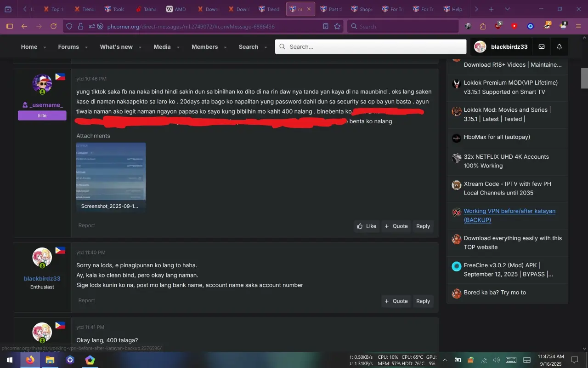Viewport: 588px width, 368px height.
Task: Open the Firefox hamburger menu
Action: tap(578, 26)
